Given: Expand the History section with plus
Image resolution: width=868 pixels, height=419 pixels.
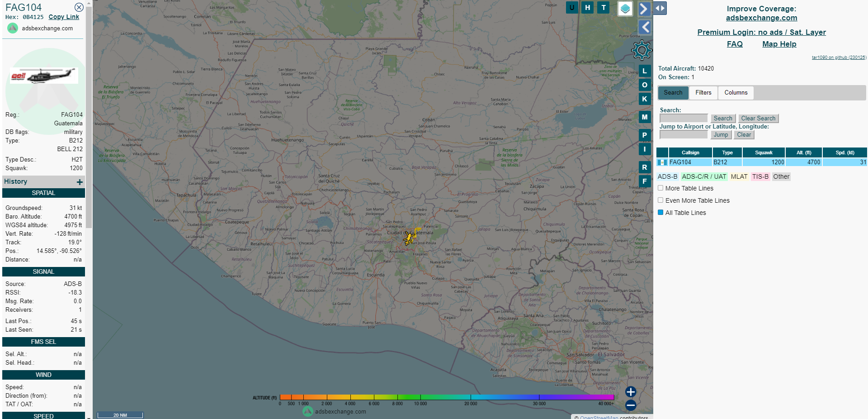Looking at the screenshot, I should 80,182.
